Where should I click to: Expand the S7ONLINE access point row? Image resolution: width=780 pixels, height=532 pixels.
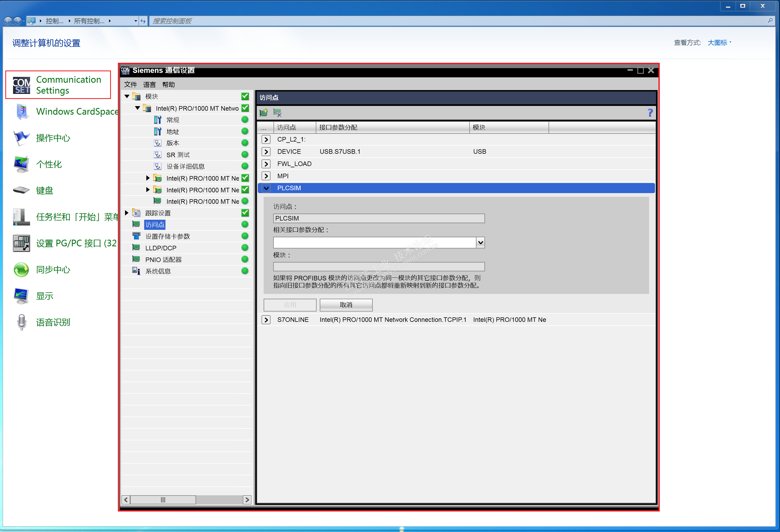click(266, 319)
